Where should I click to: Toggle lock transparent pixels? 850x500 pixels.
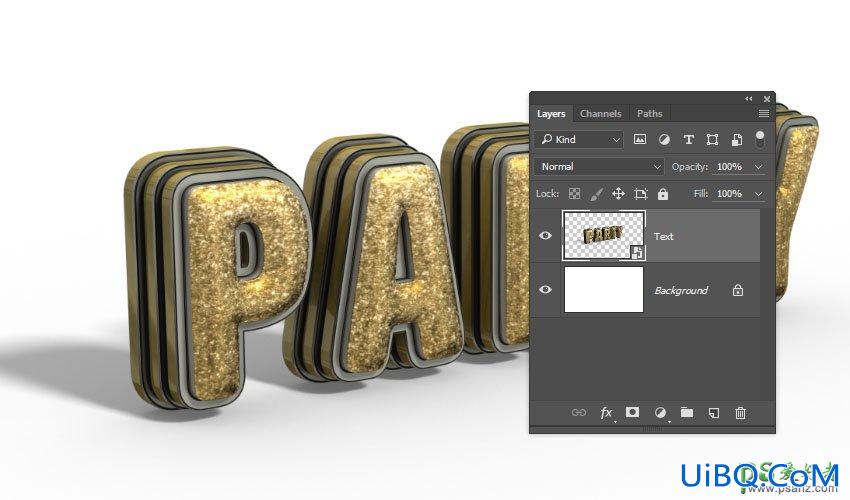(x=574, y=194)
